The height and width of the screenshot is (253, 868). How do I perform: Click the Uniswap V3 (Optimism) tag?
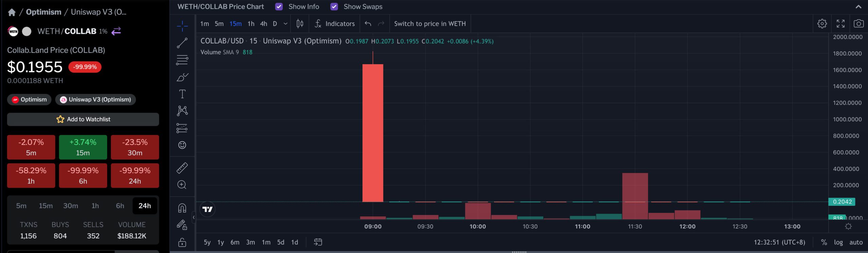(x=95, y=99)
